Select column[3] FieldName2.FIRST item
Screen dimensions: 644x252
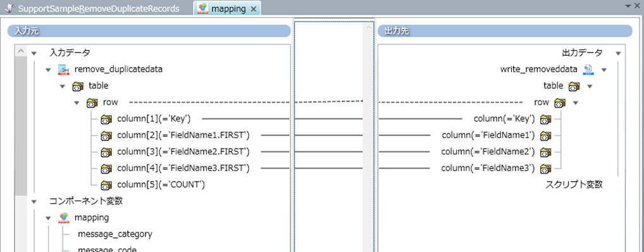click(x=183, y=152)
